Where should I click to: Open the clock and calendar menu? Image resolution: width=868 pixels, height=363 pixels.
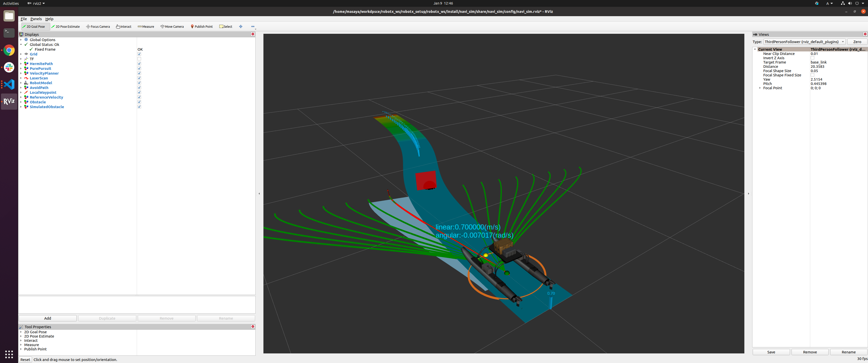(443, 3)
